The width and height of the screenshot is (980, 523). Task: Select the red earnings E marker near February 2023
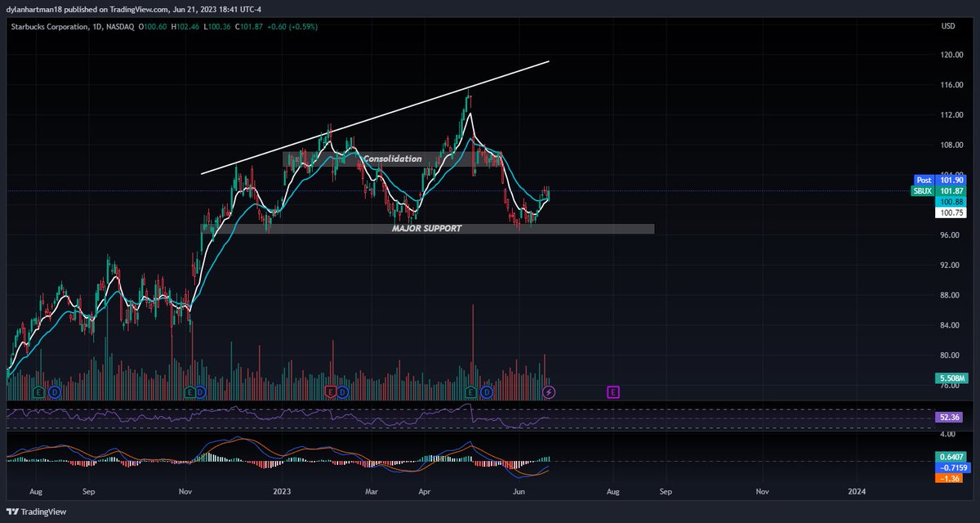coord(331,392)
